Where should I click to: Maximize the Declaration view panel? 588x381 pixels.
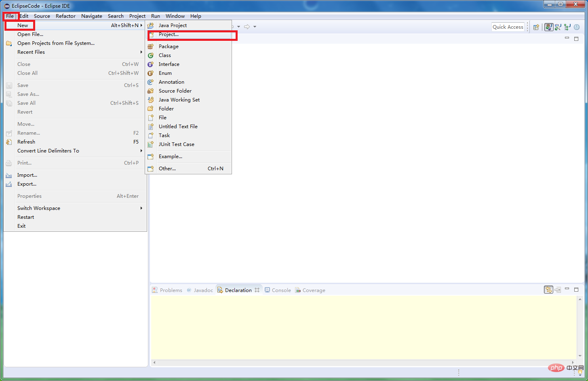tap(576, 290)
